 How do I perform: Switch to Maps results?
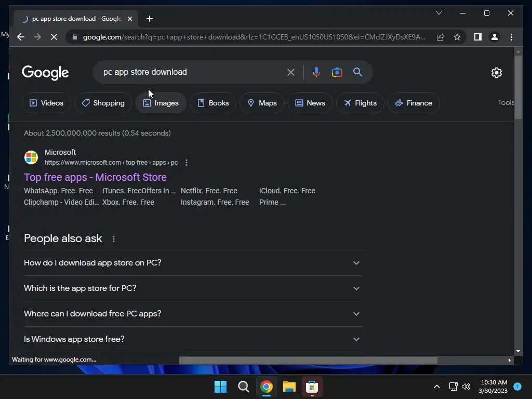click(262, 103)
